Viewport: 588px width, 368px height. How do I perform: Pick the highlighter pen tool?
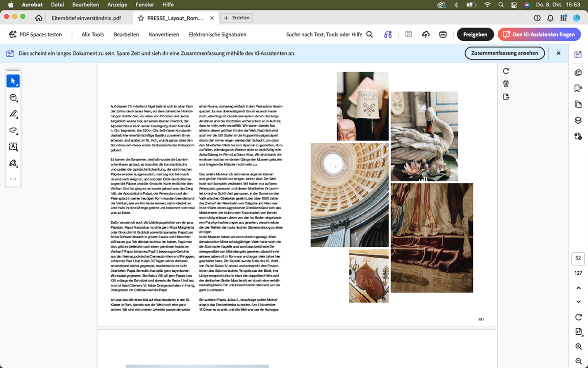[13, 114]
